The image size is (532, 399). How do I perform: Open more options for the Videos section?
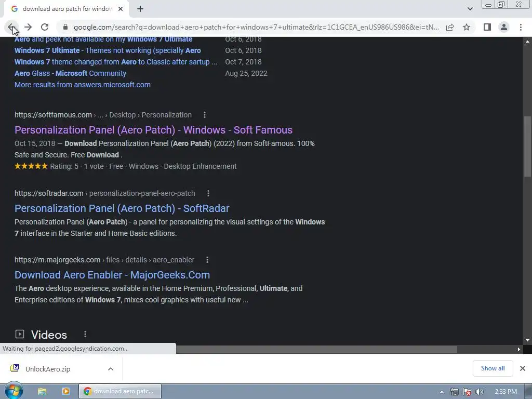[85, 335]
